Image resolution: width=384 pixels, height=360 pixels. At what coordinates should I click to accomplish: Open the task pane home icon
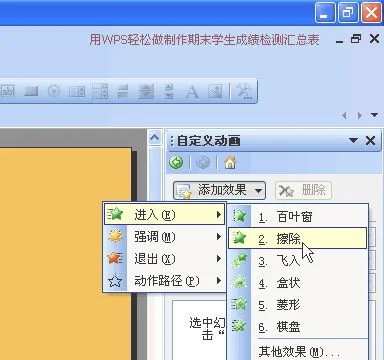[230, 163]
